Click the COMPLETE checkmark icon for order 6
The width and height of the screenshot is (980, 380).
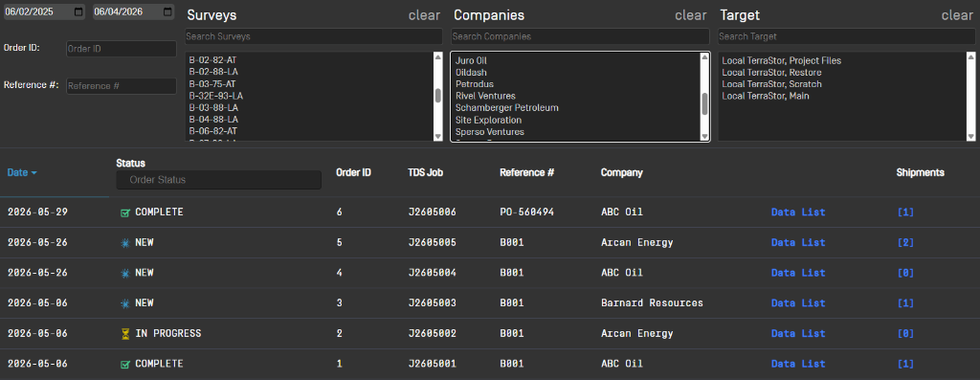click(125, 212)
